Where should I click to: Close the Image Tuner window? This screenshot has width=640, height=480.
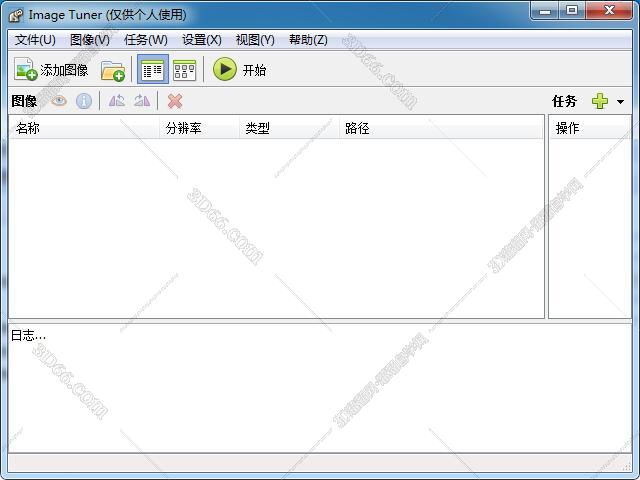click(x=609, y=11)
